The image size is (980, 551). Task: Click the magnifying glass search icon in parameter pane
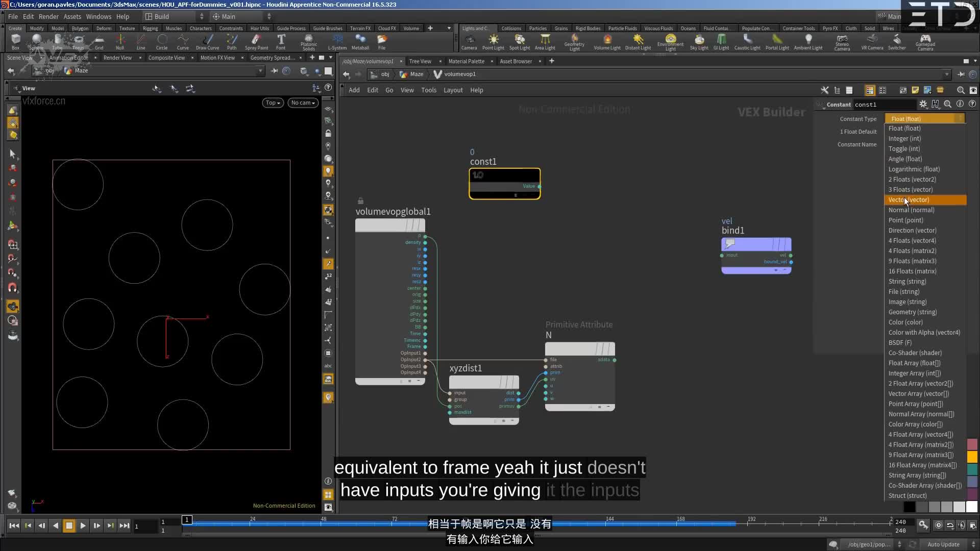[x=948, y=104]
